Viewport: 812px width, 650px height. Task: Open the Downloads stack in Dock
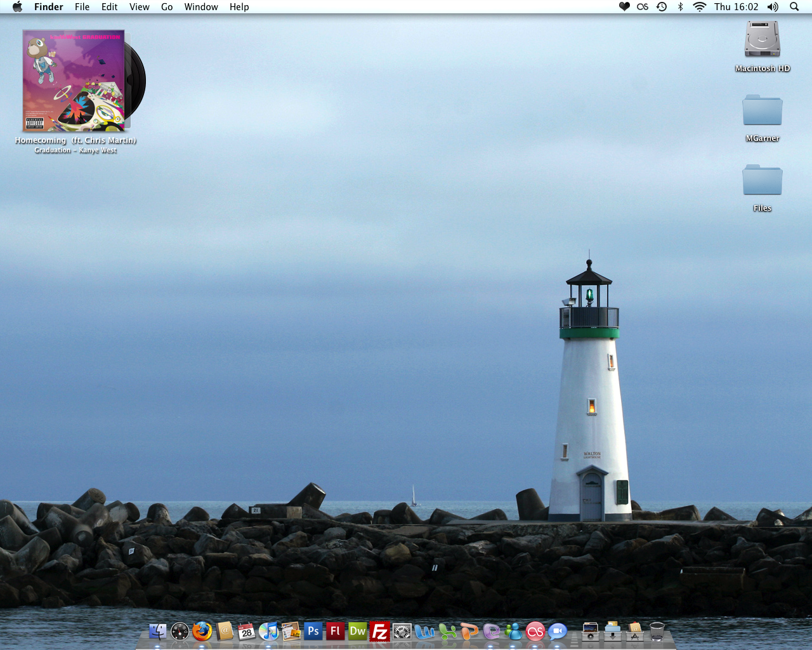coord(613,632)
